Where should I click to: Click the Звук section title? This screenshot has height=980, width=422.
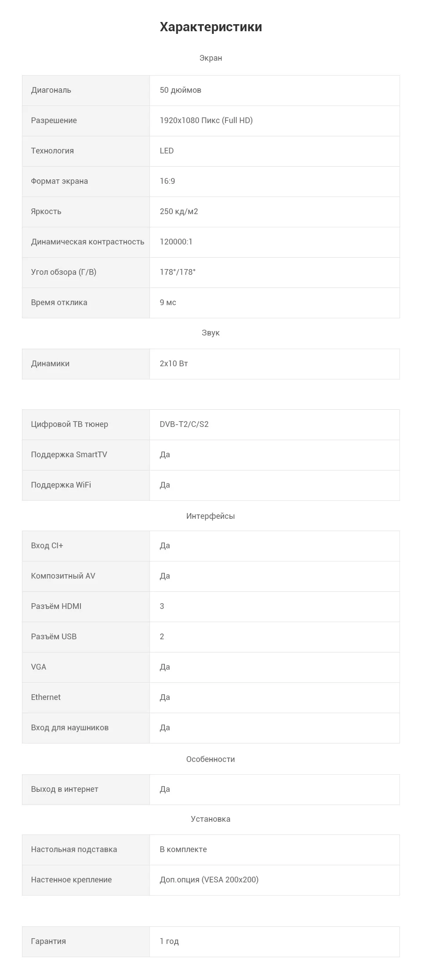click(211, 333)
